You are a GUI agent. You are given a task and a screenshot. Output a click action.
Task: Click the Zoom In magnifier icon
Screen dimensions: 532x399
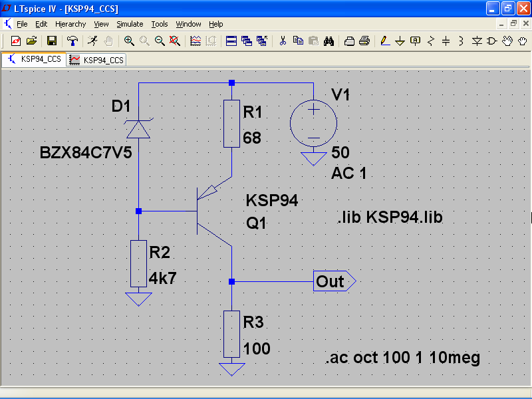(129, 41)
